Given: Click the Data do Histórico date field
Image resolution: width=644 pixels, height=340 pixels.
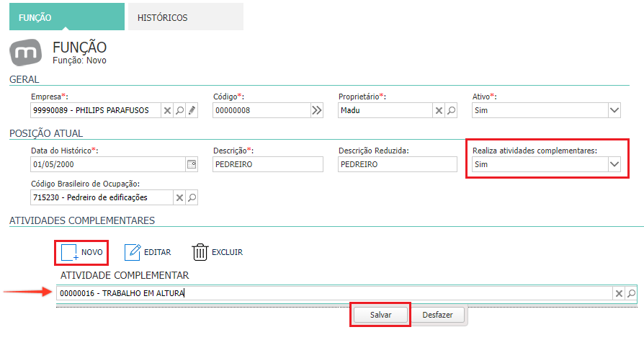Looking at the screenshot, I should tap(109, 164).
